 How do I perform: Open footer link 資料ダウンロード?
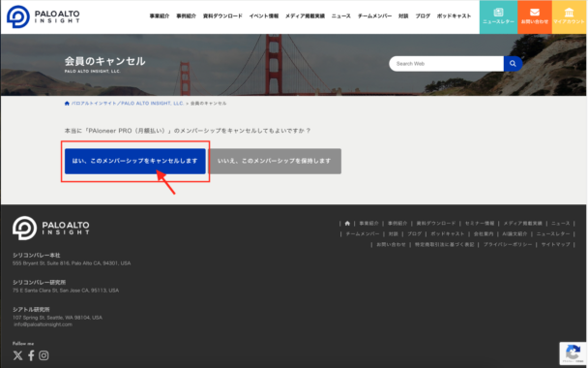(436, 224)
